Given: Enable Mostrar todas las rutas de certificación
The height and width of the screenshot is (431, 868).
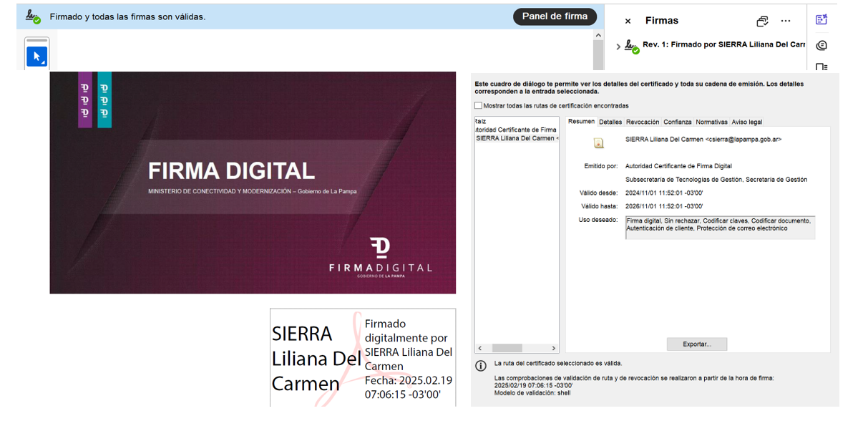Looking at the screenshot, I should pyautogui.click(x=477, y=105).
